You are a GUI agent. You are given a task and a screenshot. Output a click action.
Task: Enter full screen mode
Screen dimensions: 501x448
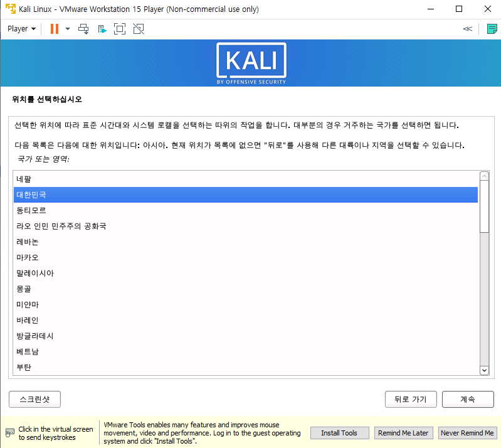coord(120,29)
